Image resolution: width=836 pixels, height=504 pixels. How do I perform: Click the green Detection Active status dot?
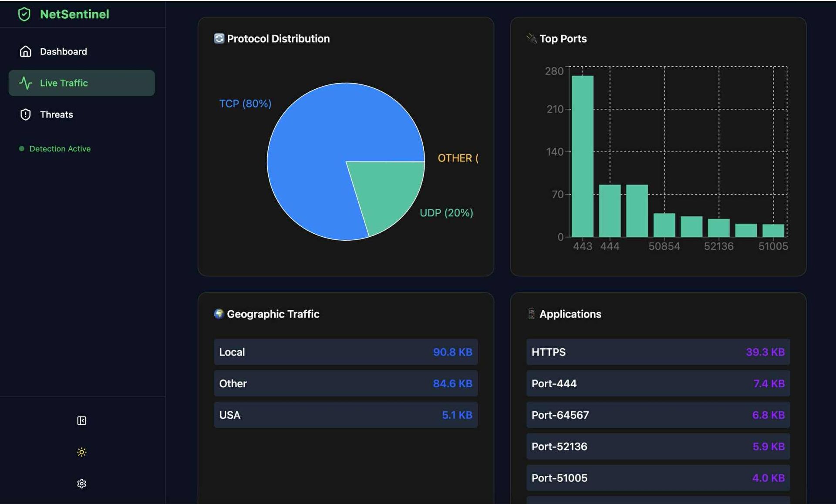tap(21, 149)
